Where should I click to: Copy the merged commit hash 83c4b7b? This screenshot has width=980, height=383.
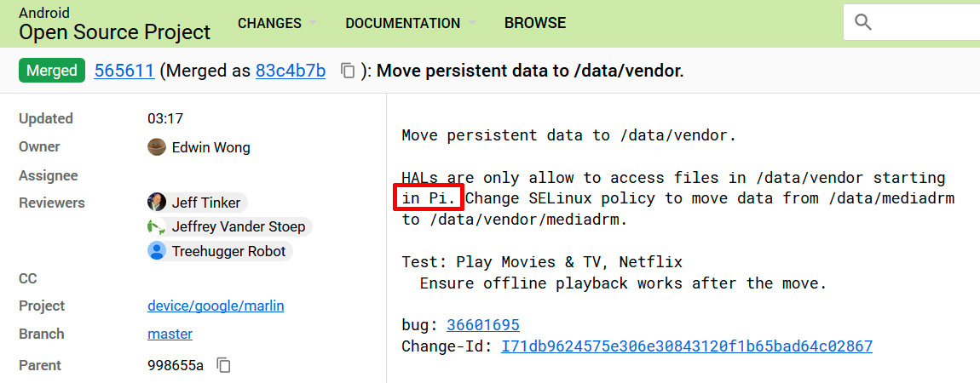click(348, 71)
